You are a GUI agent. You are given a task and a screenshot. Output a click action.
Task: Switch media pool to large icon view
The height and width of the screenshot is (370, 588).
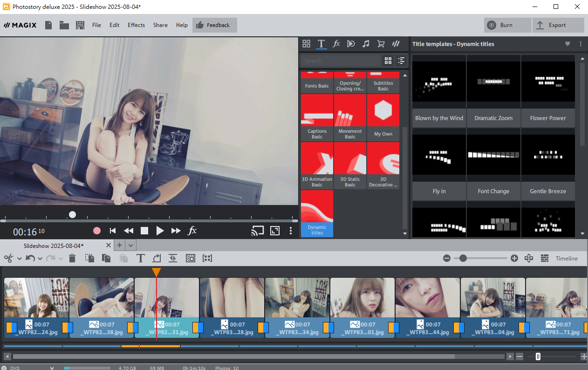(x=388, y=61)
